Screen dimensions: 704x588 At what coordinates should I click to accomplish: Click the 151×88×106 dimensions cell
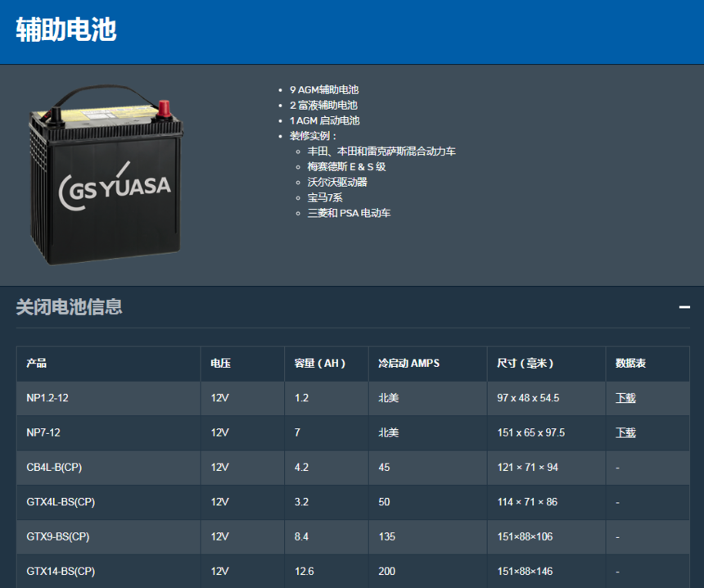(x=546, y=536)
